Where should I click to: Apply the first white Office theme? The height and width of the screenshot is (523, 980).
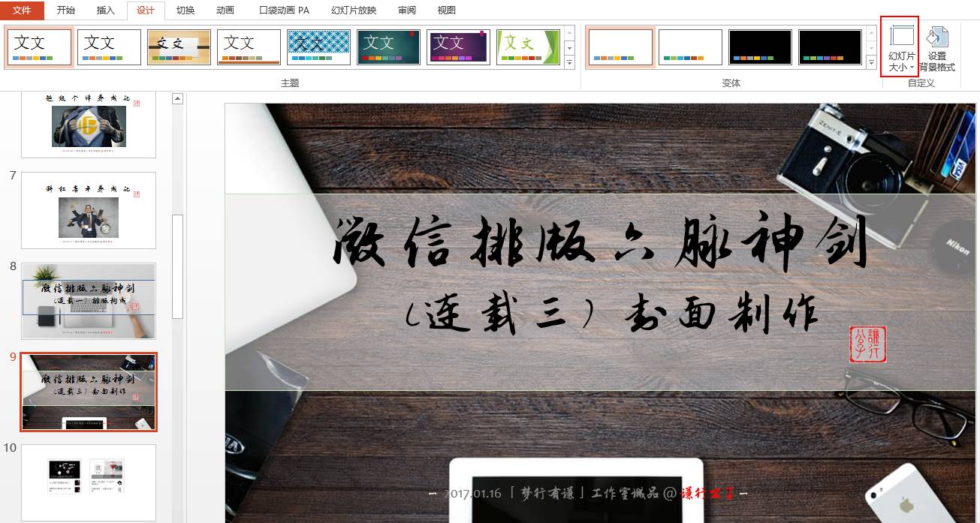[40, 47]
